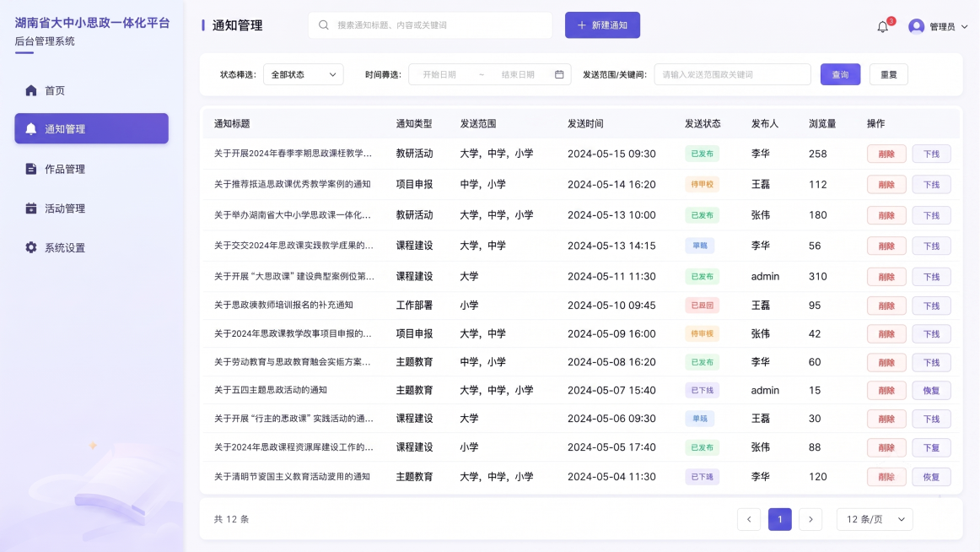The width and height of the screenshot is (980, 552).
Task: Go to the previous page arrow
Action: coord(749,519)
